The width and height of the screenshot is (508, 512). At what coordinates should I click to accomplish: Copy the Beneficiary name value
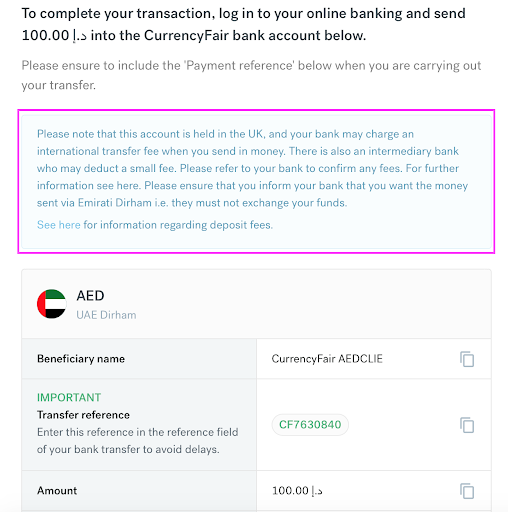click(467, 359)
